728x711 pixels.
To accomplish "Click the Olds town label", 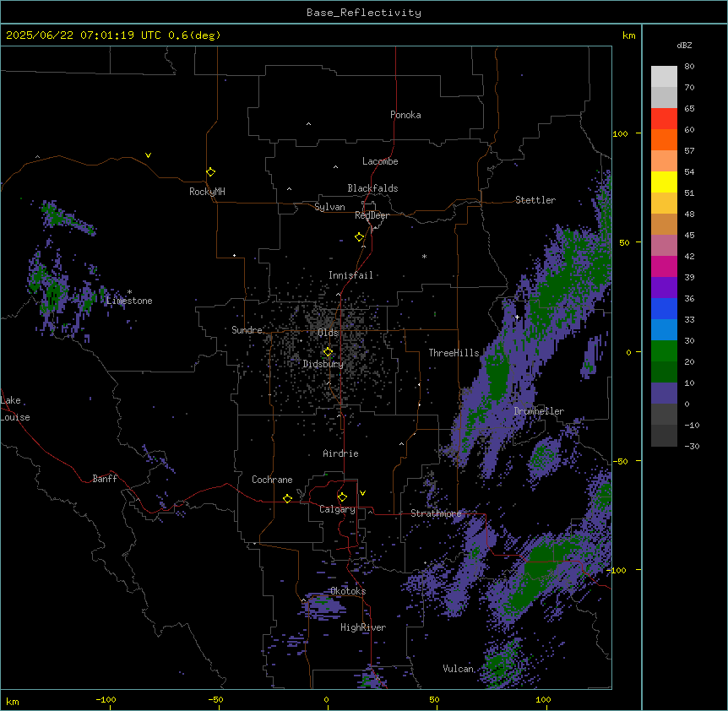I will coord(328,333).
